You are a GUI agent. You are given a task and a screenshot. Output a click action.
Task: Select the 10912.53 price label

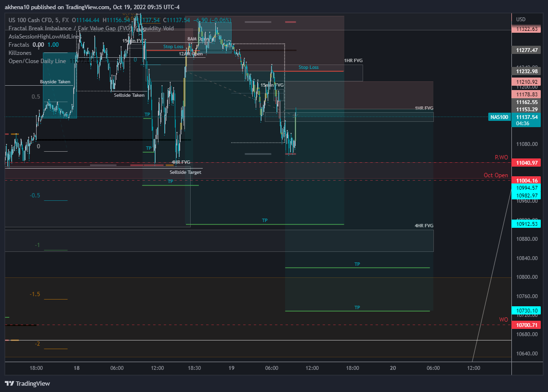tap(526, 224)
